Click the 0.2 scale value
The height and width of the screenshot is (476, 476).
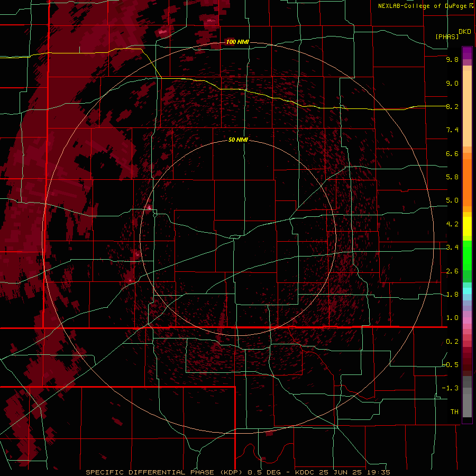(x=452, y=342)
